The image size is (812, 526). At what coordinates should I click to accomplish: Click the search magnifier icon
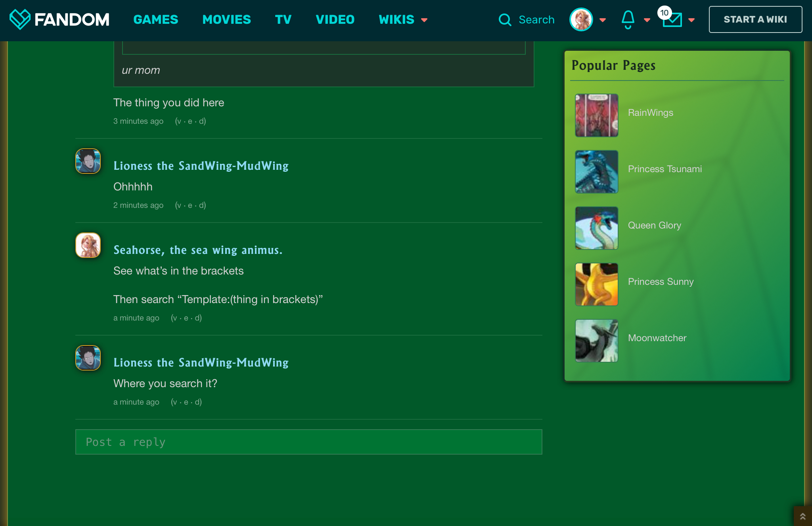point(505,19)
